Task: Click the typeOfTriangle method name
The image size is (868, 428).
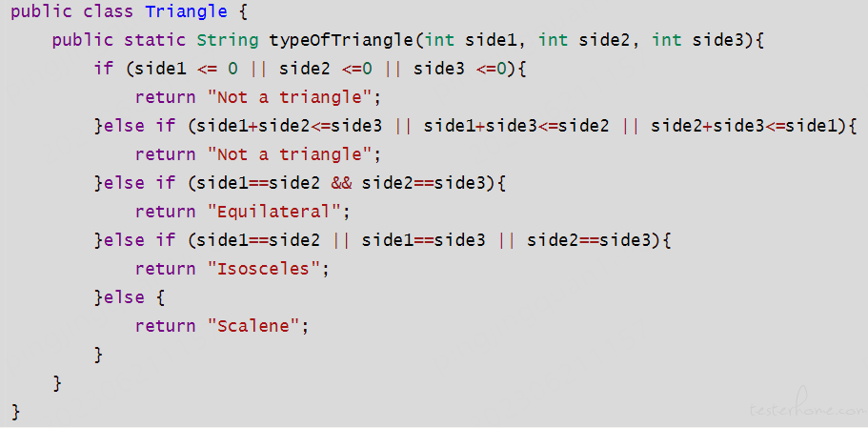Action: [x=341, y=40]
